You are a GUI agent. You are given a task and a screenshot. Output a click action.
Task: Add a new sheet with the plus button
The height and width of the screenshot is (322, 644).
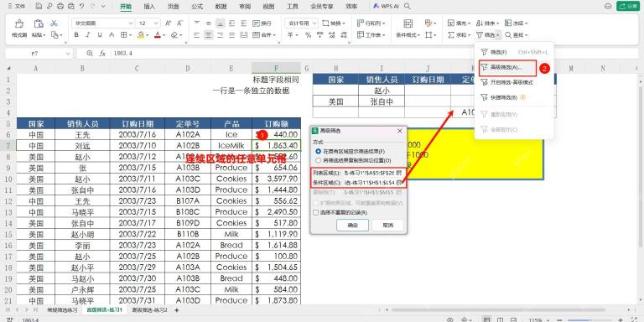[x=177, y=310]
